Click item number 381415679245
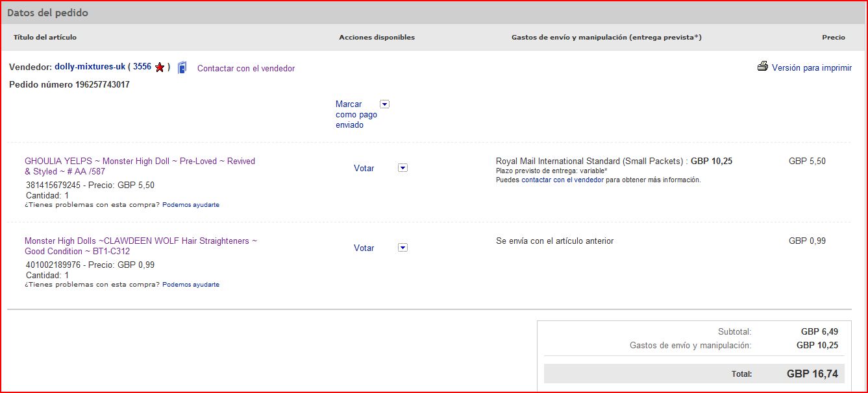The height and width of the screenshot is (393, 868). coord(53,185)
